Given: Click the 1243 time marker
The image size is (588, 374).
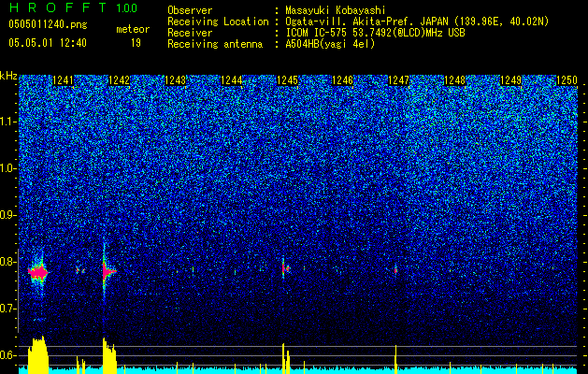Looking at the screenshot, I should pos(175,80).
